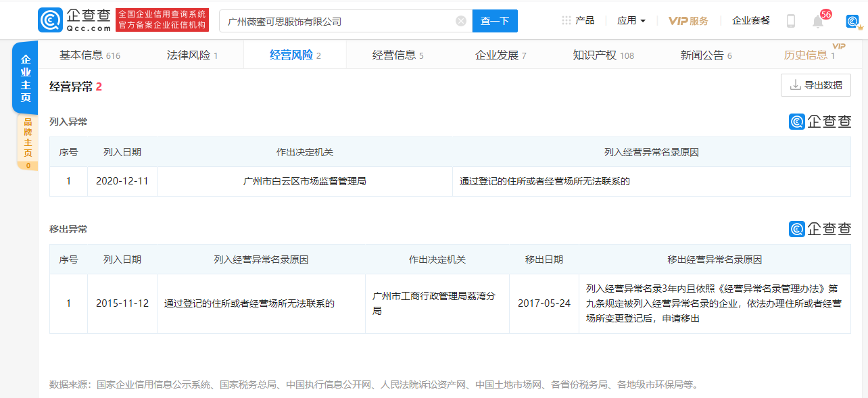Viewport: 868px width, 398px height.
Task: Select 企业主页 side tab
Action: (x=26, y=78)
